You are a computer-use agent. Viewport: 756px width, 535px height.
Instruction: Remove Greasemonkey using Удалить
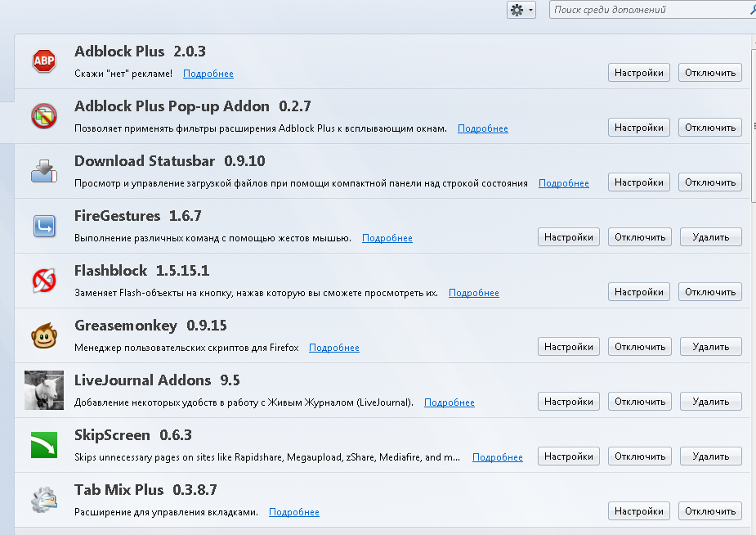point(711,346)
